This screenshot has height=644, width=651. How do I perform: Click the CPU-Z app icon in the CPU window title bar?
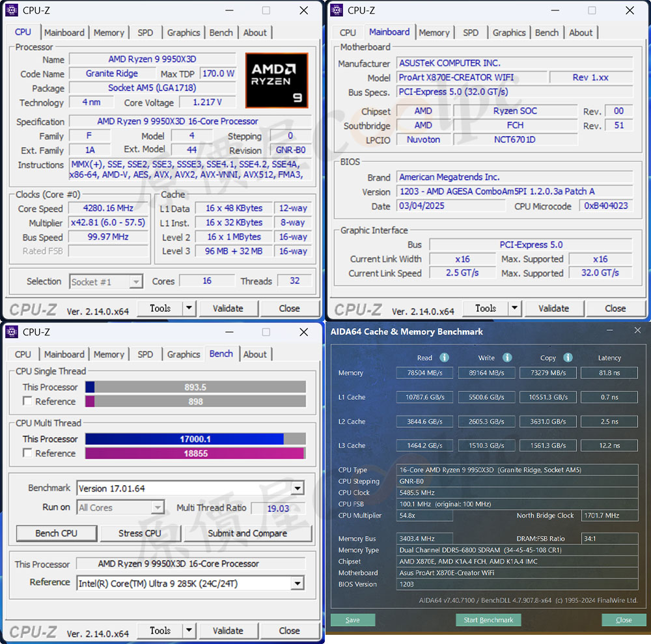(12, 10)
